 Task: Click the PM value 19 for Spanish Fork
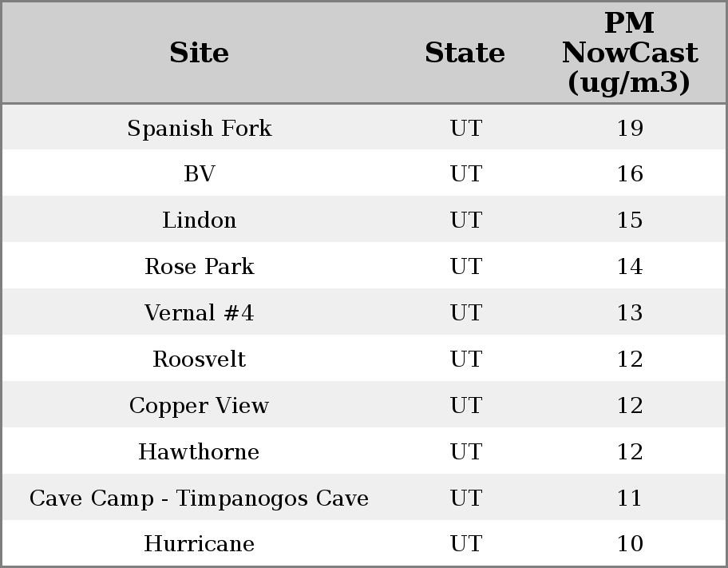630,128
